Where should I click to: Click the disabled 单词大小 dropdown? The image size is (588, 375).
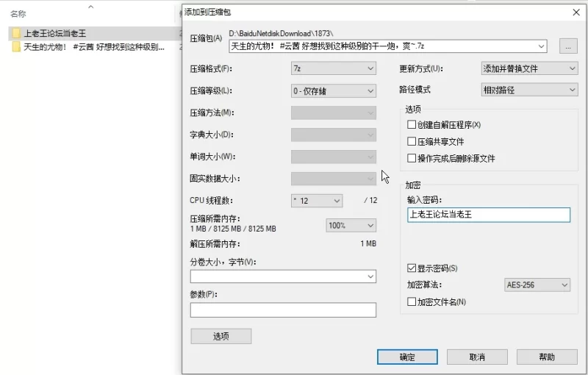(x=334, y=157)
